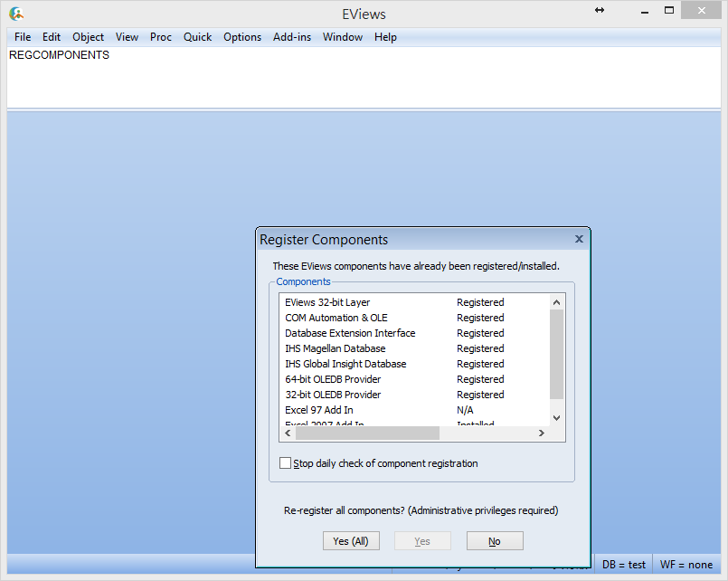Open the Add-ins menu
The width and height of the screenshot is (728, 581).
click(x=291, y=37)
